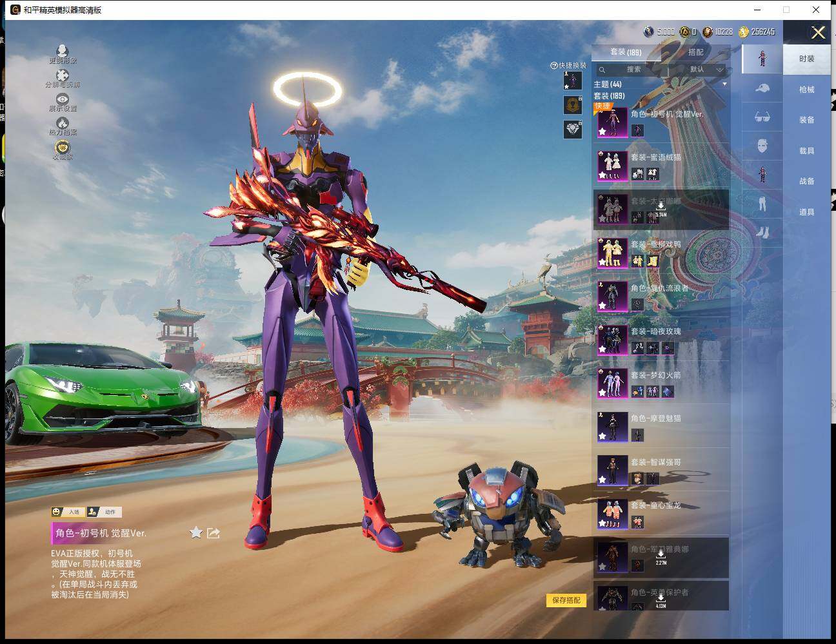836x644 pixels.
Task: Select the trophy quick-outfit slot
Action: click(572, 104)
